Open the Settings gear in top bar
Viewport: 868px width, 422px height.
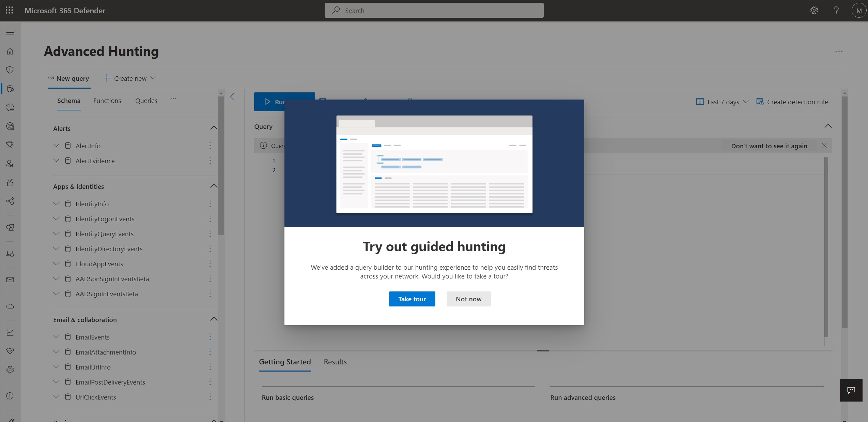coord(814,10)
